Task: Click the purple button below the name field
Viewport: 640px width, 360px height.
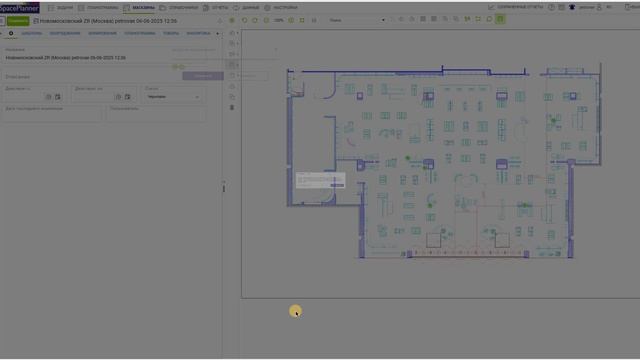Action: pyautogui.click(x=203, y=76)
